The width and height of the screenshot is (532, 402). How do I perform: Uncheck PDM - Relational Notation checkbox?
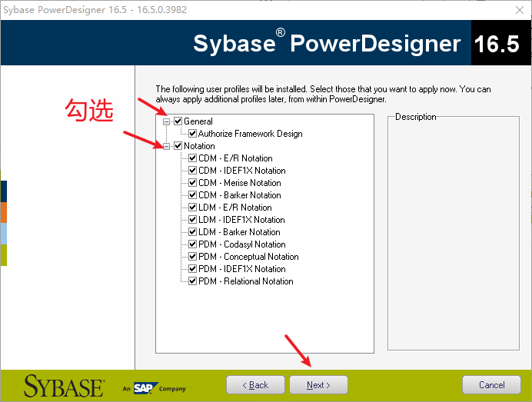(193, 281)
